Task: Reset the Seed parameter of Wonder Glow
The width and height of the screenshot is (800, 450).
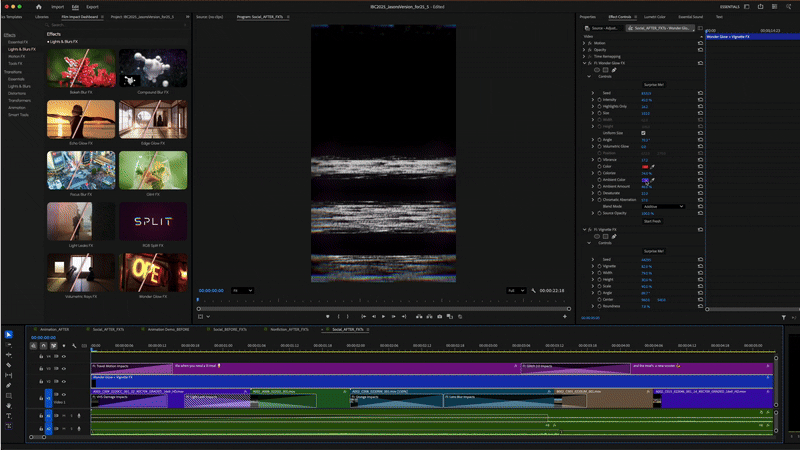Action: 701,93
